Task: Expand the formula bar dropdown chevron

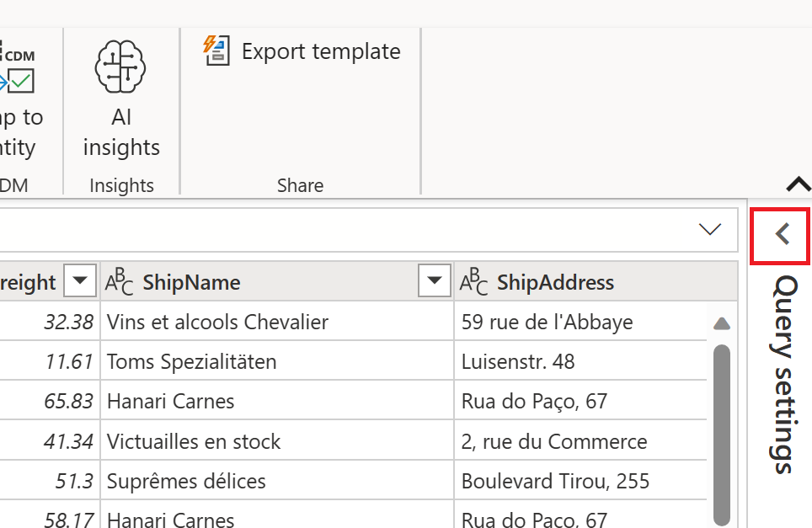Action: (x=710, y=228)
